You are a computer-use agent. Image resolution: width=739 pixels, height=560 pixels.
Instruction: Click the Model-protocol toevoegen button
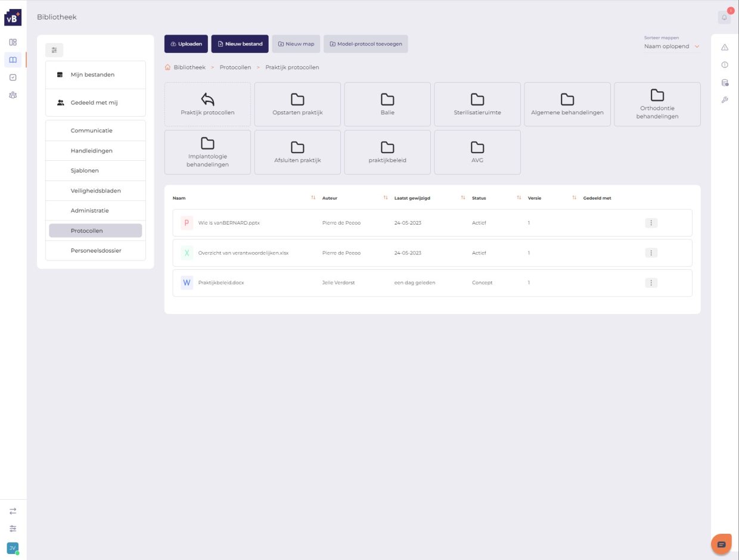[365, 44]
